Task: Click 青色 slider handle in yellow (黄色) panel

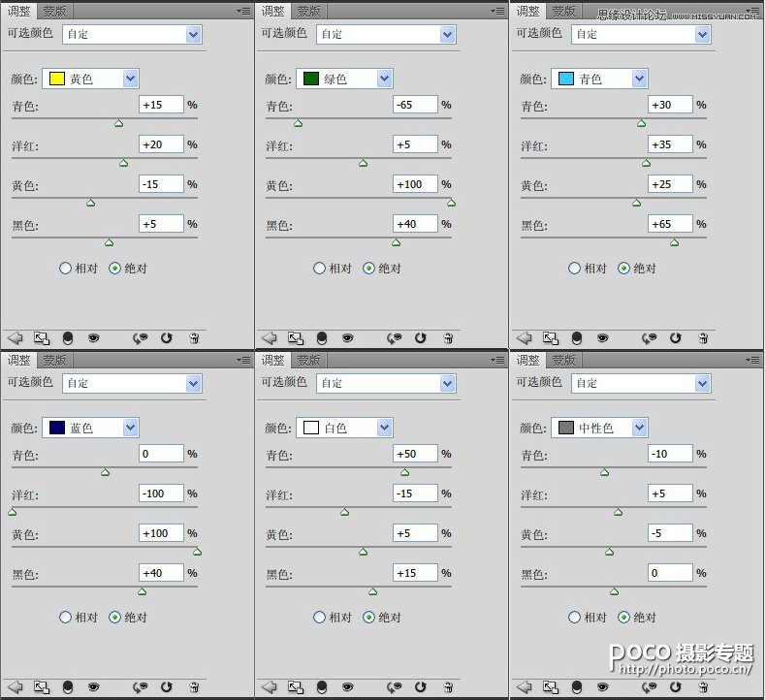Action: click(x=118, y=123)
